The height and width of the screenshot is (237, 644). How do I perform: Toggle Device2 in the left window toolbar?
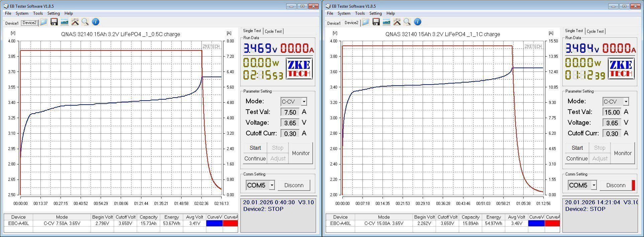pyautogui.click(x=29, y=23)
